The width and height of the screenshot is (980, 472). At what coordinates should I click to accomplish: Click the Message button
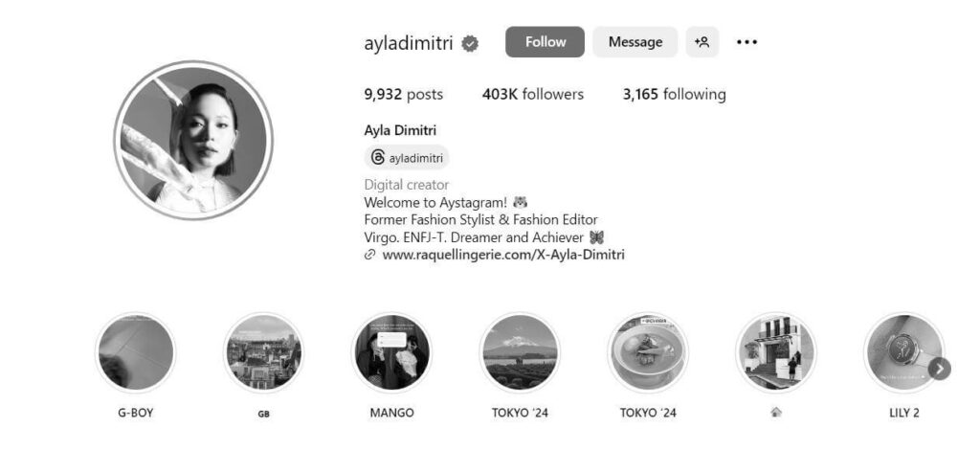click(x=635, y=42)
